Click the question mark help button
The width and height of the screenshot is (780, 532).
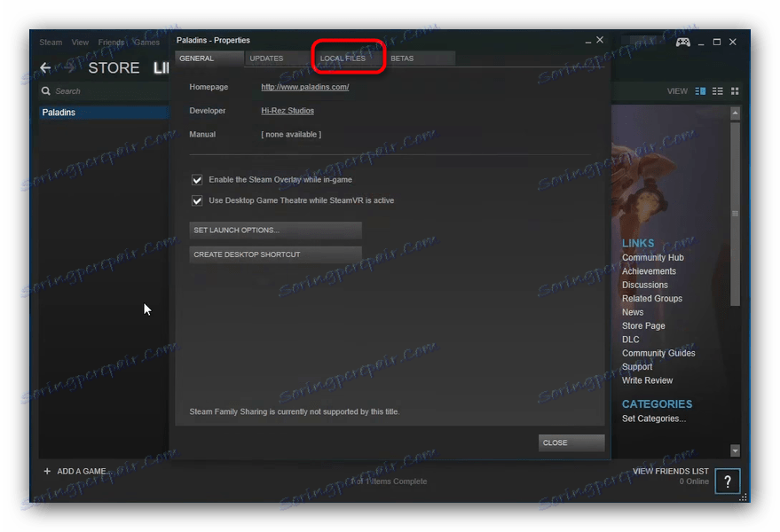[728, 481]
